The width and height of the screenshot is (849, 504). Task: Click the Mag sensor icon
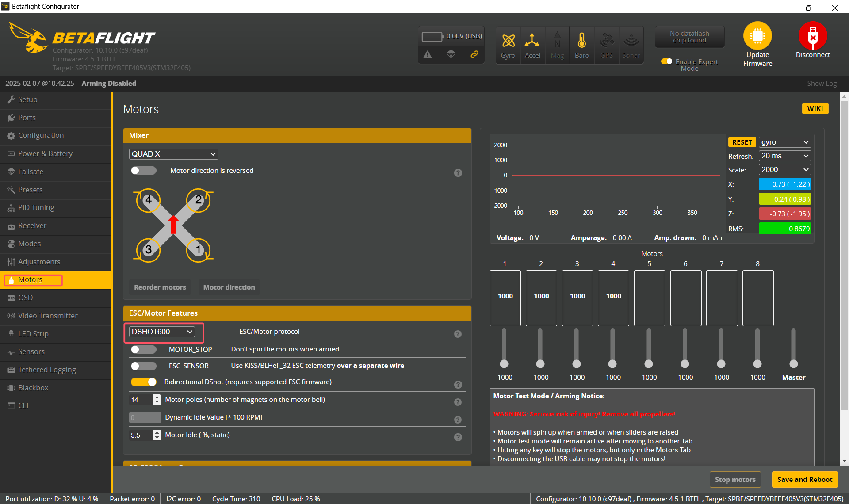pos(557,41)
